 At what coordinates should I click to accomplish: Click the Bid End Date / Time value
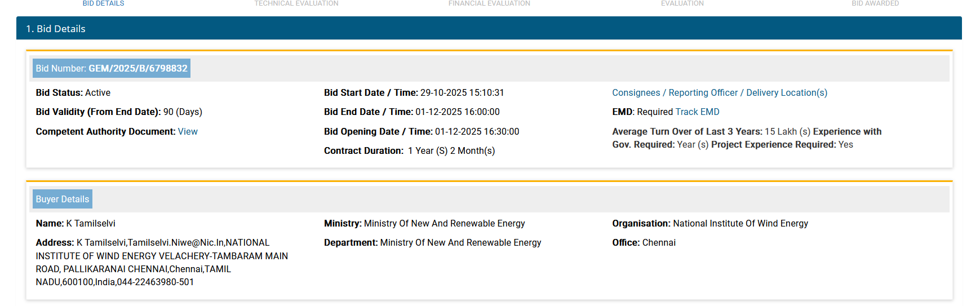click(458, 112)
